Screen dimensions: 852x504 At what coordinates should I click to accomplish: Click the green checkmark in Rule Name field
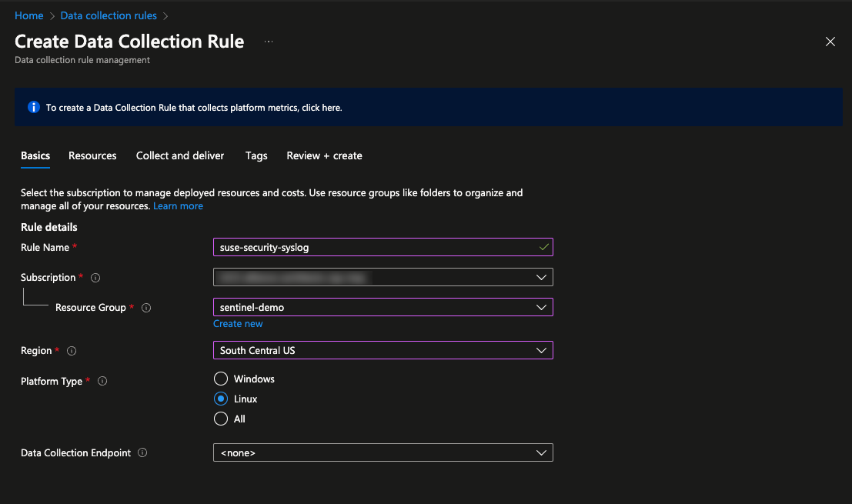[x=543, y=247]
